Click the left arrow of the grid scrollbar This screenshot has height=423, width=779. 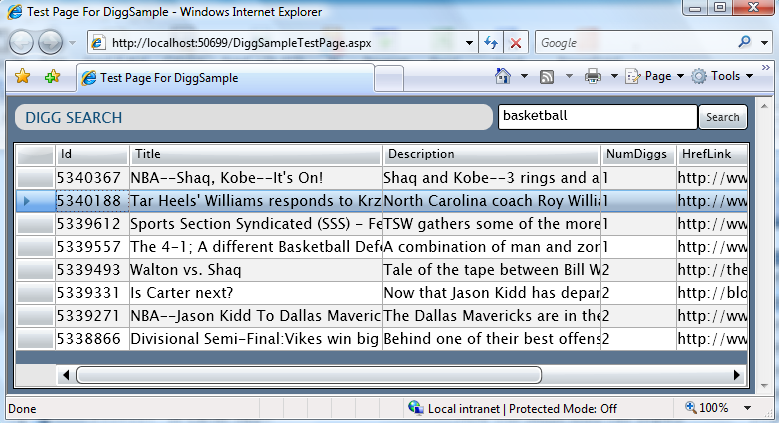click(66, 375)
